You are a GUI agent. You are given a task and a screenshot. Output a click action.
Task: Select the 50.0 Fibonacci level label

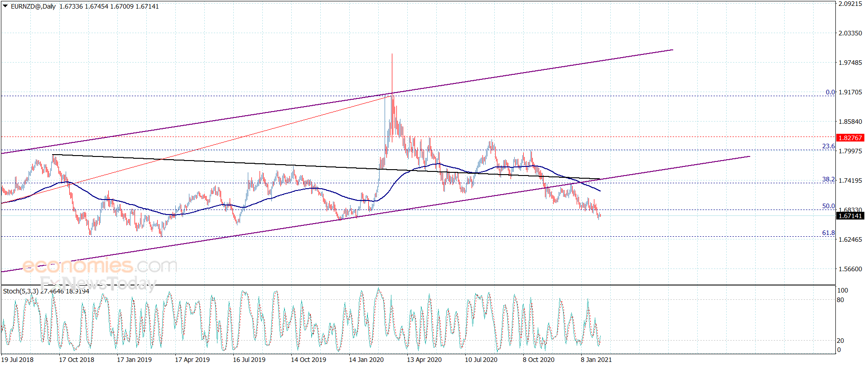[x=829, y=206]
